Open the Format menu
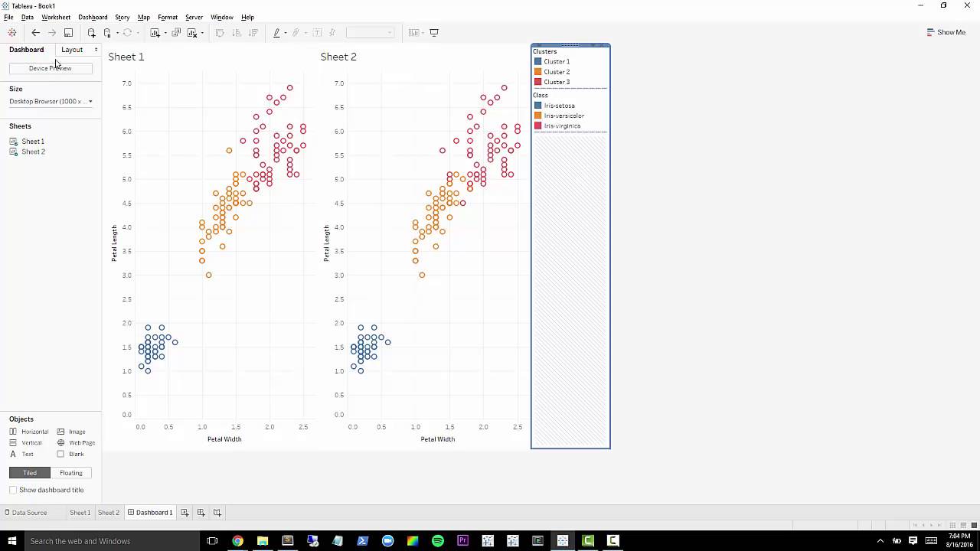Viewport: 980px width, 551px height. (168, 17)
